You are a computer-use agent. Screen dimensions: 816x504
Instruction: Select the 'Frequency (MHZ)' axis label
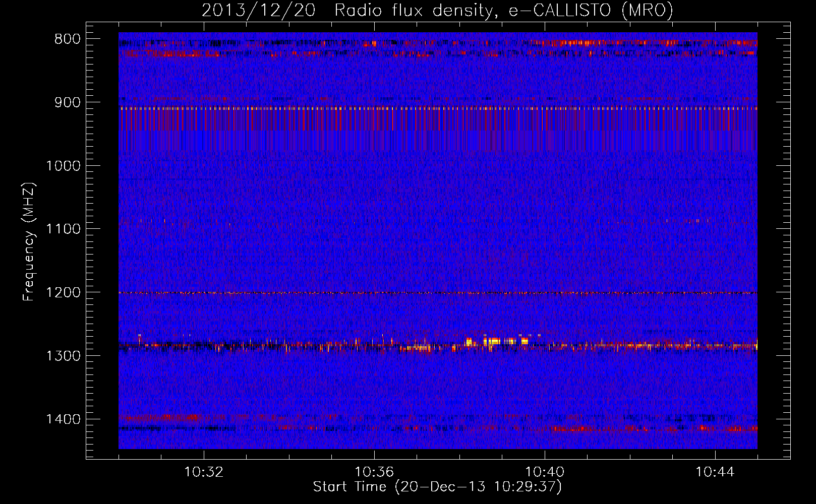click(x=29, y=241)
